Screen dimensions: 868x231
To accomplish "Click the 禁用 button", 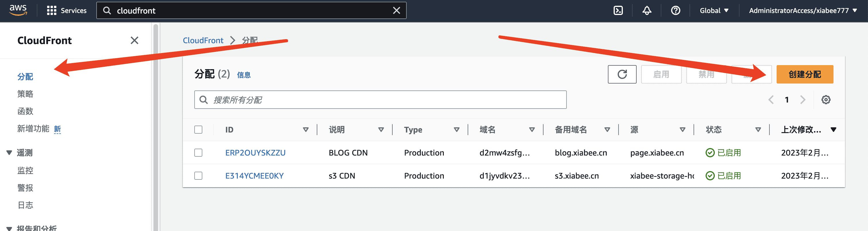I will tap(706, 74).
